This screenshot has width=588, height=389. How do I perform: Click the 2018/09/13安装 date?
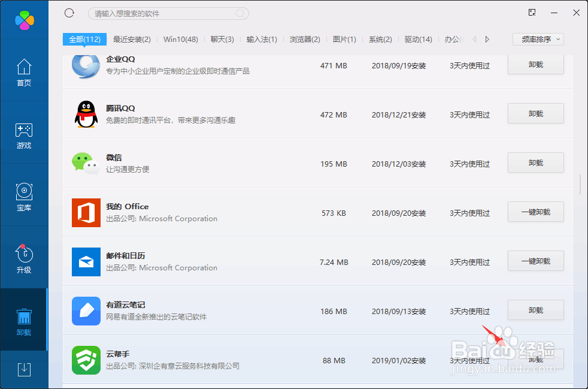[399, 312]
